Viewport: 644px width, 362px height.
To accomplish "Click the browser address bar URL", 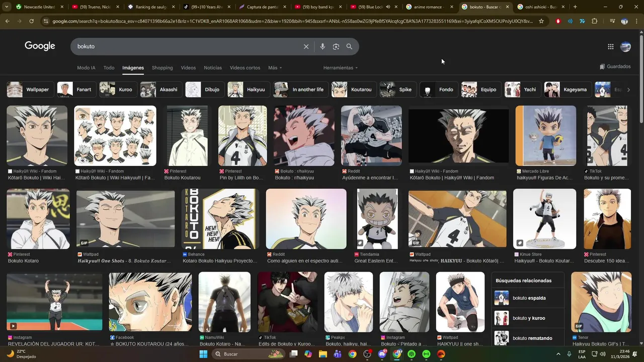I will (x=292, y=21).
